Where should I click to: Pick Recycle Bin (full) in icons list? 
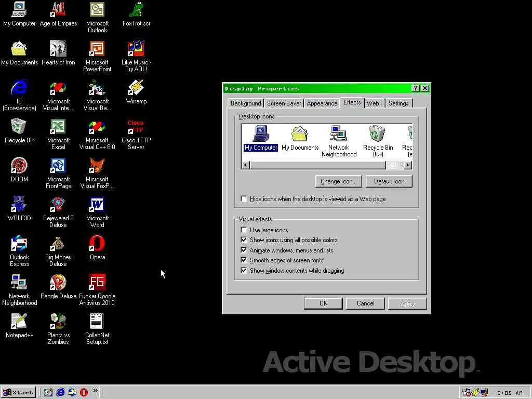click(x=378, y=141)
